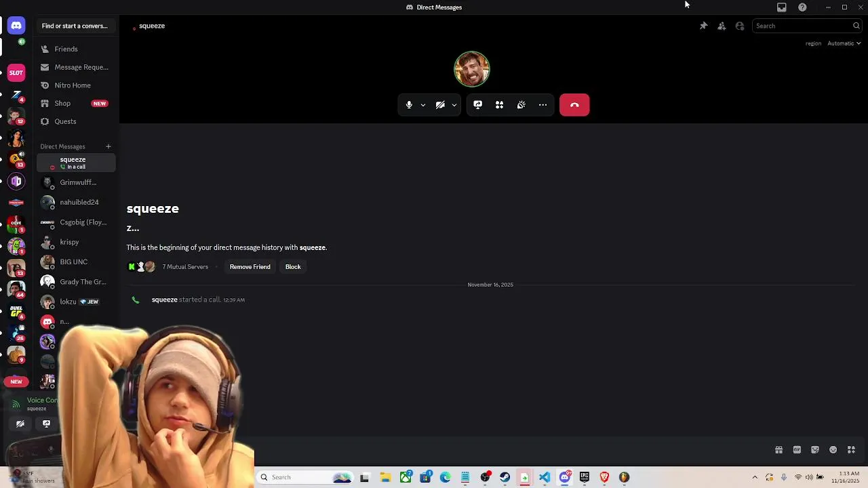Open Discord home direct messages icon
The image size is (868, 488).
point(16,26)
